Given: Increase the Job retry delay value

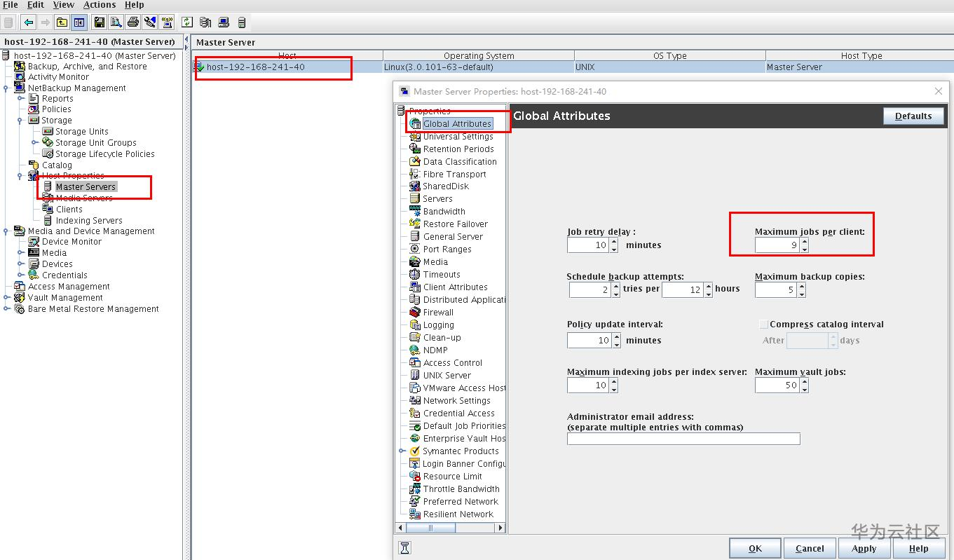Looking at the screenshot, I should point(615,242).
